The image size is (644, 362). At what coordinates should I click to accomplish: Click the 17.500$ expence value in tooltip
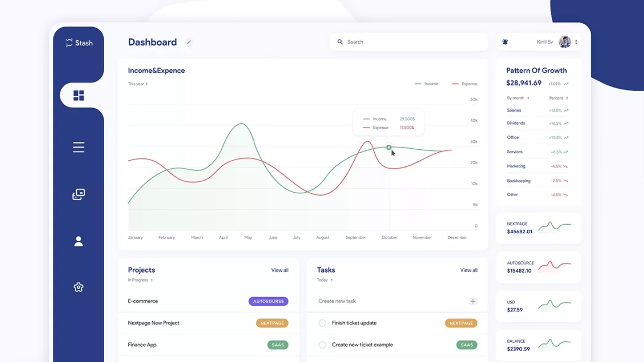[x=407, y=128]
